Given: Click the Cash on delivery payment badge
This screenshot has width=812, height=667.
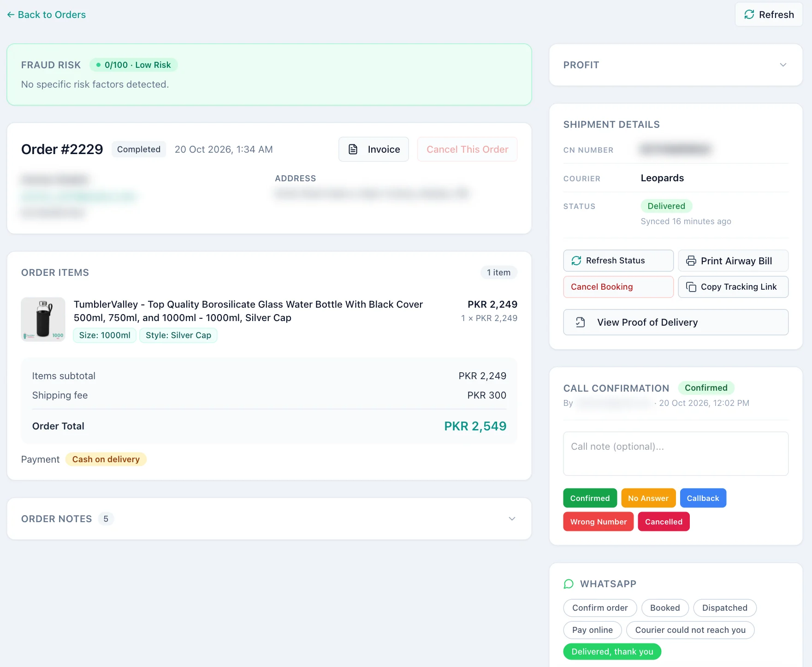Looking at the screenshot, I should 106,459.
